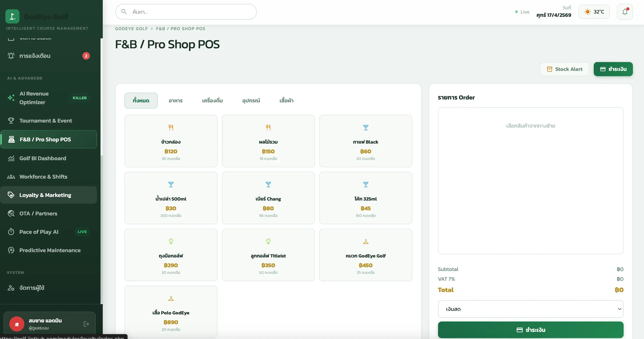Screen dimensions: 644x339
Task: Open the เสื้อผ้า category tab
Action: coord(287,101)
